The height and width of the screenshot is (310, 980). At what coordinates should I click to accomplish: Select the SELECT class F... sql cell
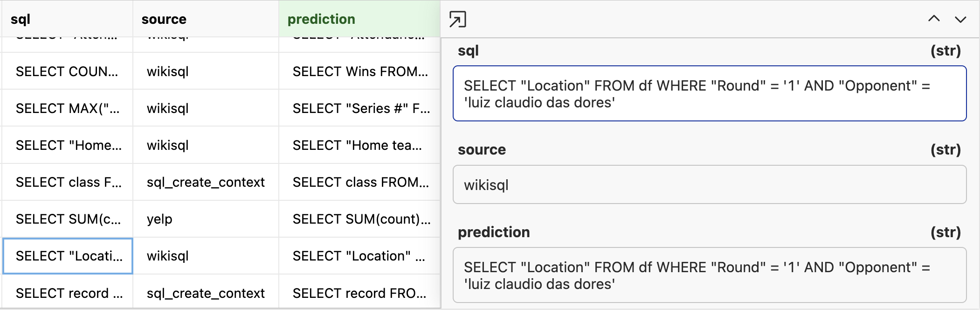point(67,182)
